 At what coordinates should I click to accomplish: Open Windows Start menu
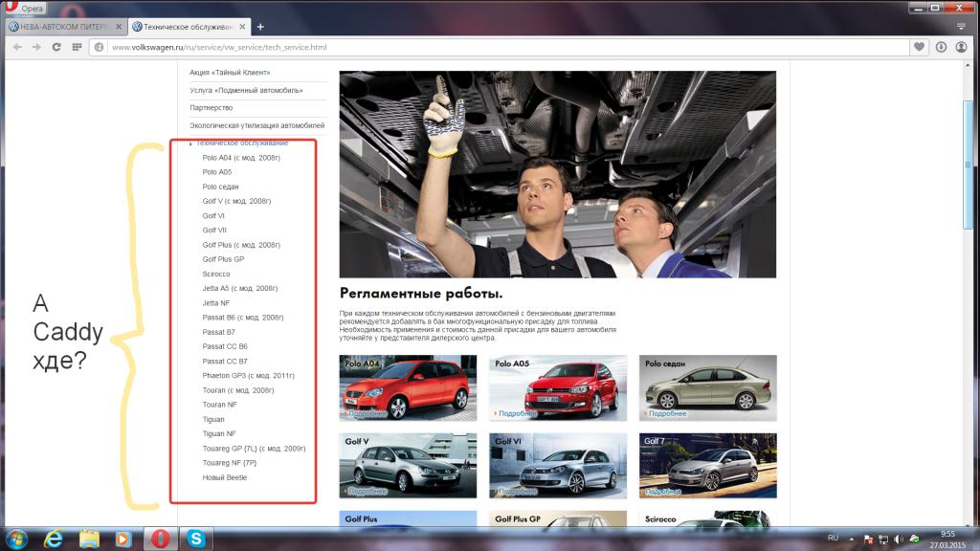[x=17, y=539]
